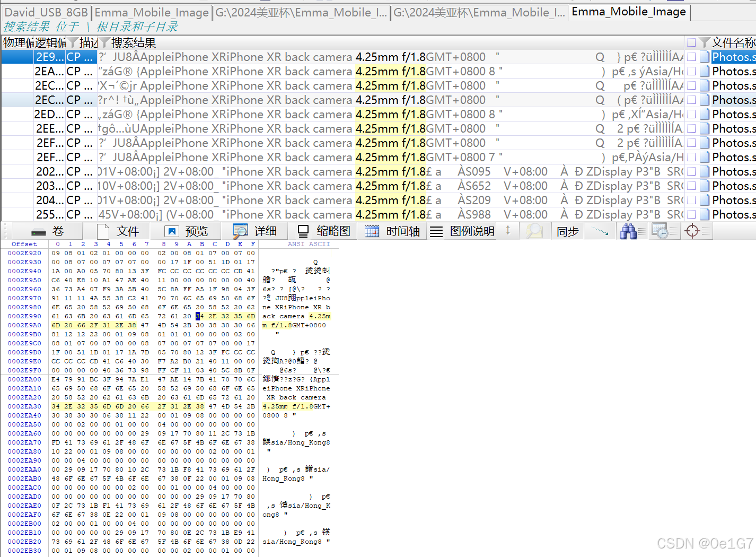Click the 根目录和子目录 path text
The width and height of the screenshot is (756, 557).
tap(137, 27)
